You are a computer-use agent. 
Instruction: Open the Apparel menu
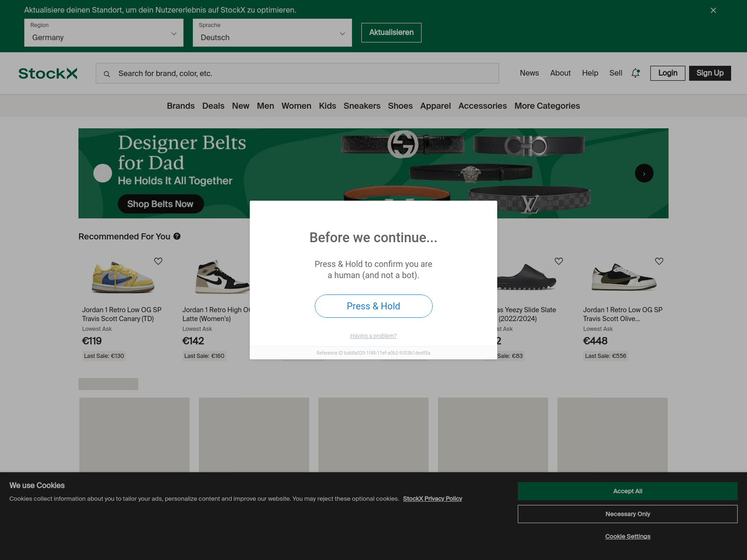(436, 106)
